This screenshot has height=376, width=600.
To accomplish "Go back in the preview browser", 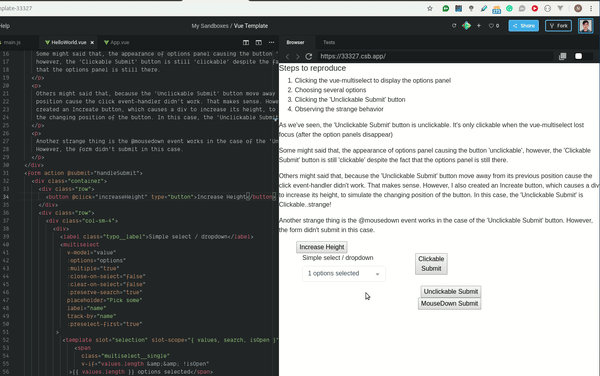I will coord(287,57).
